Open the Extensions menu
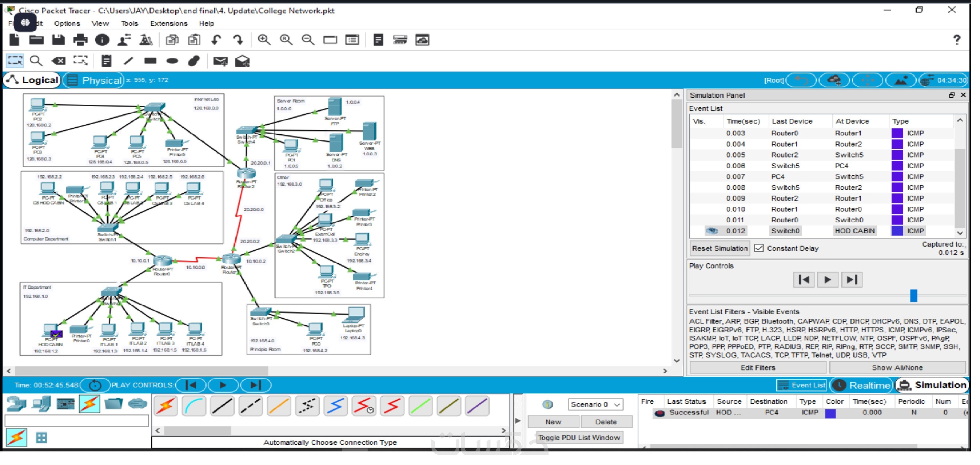The image size is (980, 465). coord(169,24)
